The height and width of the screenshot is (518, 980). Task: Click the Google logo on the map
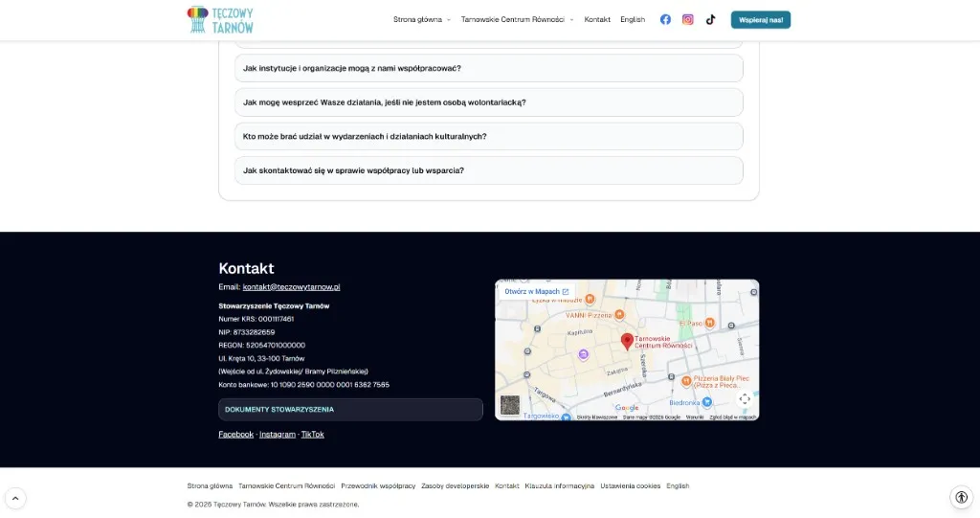(627, 408)
